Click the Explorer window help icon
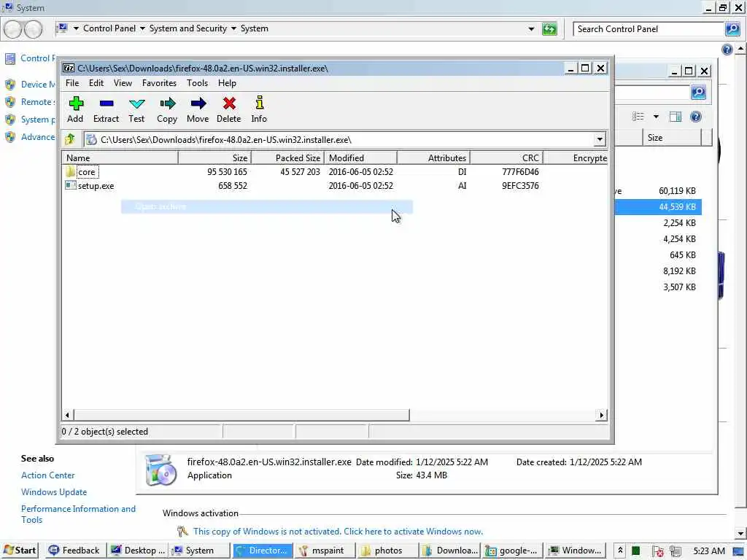747x560 pixels. point(695,117)
